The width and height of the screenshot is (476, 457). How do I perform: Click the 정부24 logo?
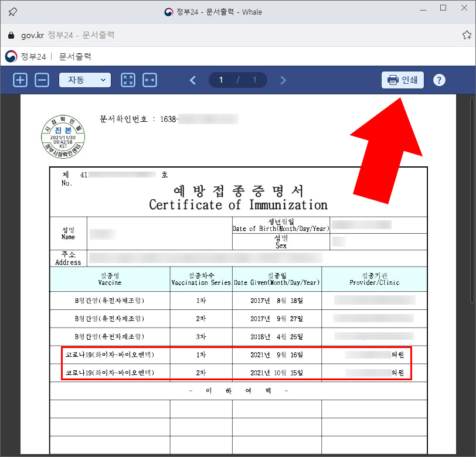(x=11, y=56)
